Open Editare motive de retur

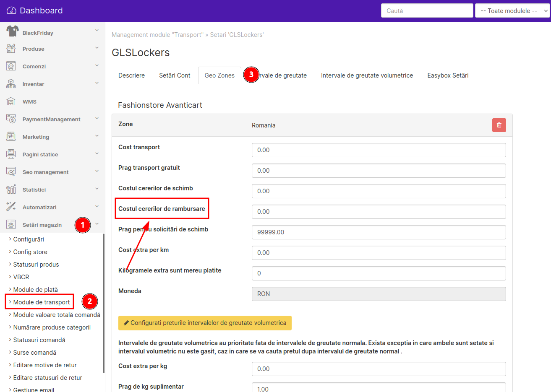tap(45, 365)
